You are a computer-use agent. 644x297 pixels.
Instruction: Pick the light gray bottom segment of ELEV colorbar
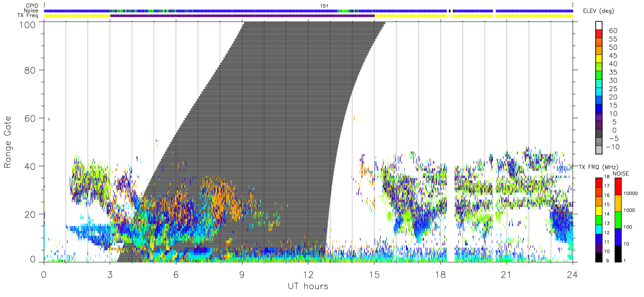(599, 151)
